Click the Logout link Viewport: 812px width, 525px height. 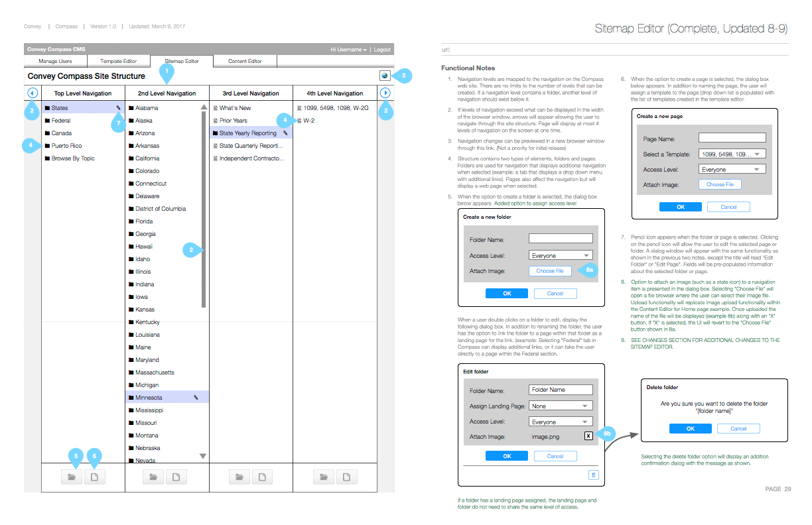point(382,50)
